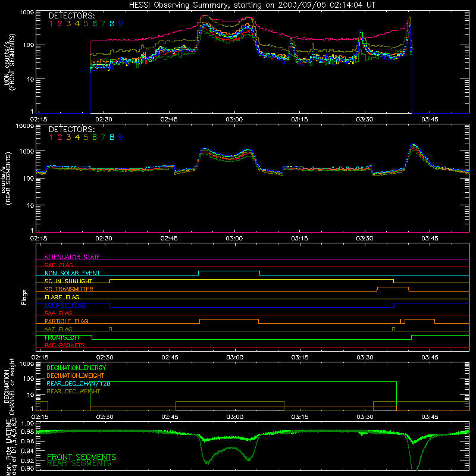
Task: Click the REAR_DEC_WEIGHT legend entry
Action: click(73, 392)
